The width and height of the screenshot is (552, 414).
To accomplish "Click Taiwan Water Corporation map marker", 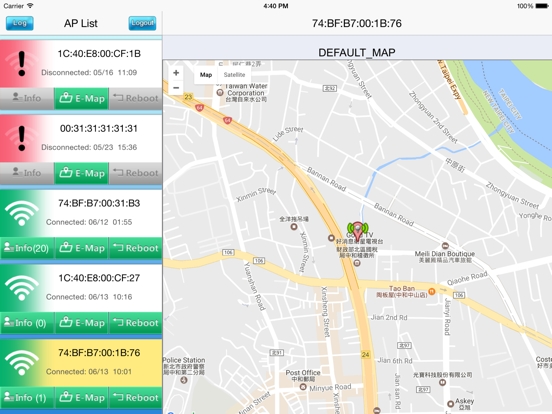I will (220, 93).
